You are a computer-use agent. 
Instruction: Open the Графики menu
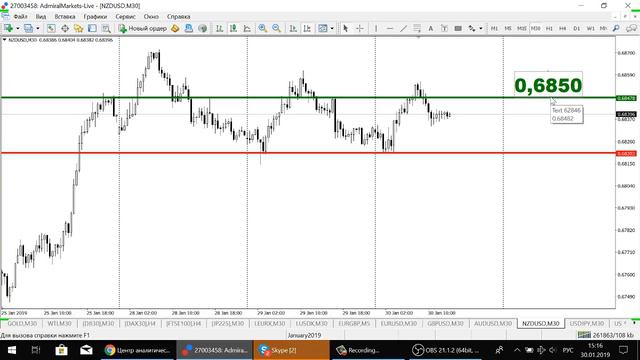tap(95, 17)
